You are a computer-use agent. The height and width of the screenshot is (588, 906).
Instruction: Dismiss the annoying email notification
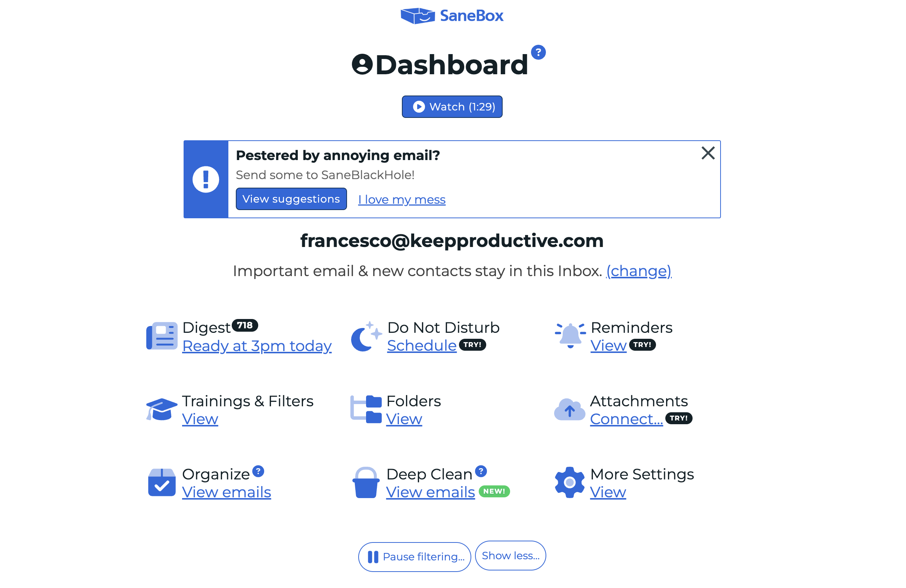point(708,153)
